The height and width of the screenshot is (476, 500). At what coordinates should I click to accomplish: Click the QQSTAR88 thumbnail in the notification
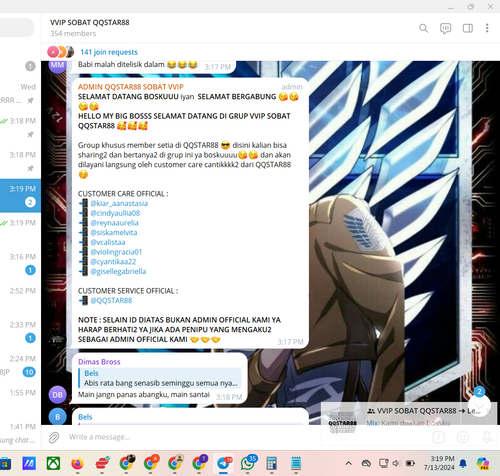(x=343, y=422)
